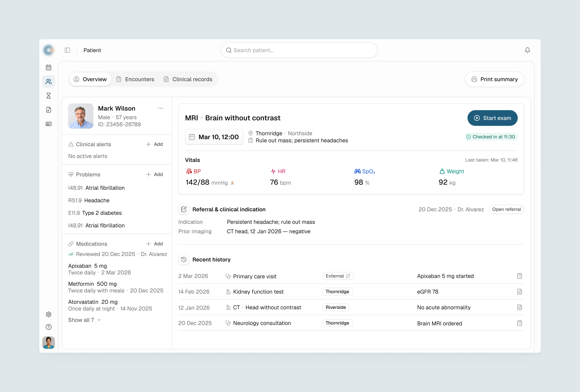Click the Print summary button

pyautogui.click(x=494, y=79)
